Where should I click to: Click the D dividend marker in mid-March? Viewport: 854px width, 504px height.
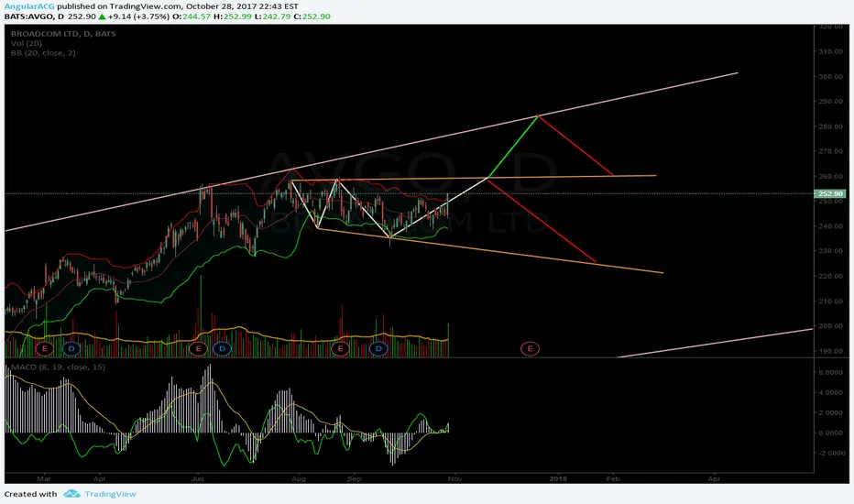pyautogui.click(x=71, y=348)
